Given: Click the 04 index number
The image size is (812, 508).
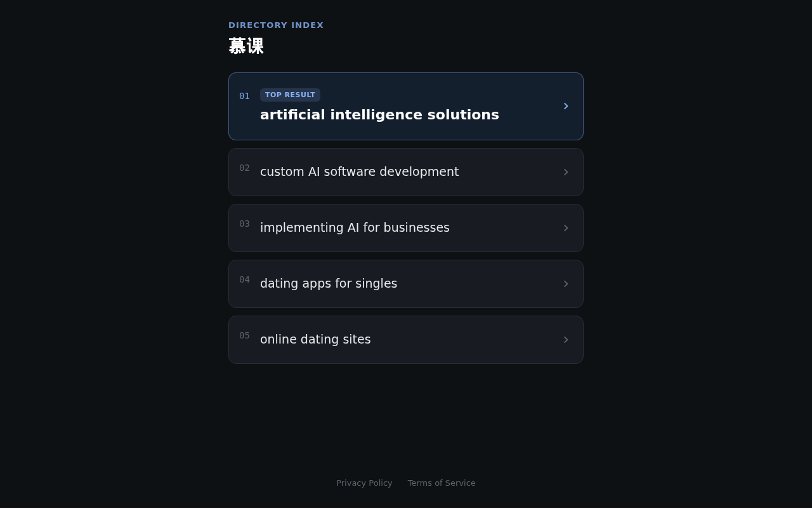Looking at the screenshot, I should click(244, 279).
